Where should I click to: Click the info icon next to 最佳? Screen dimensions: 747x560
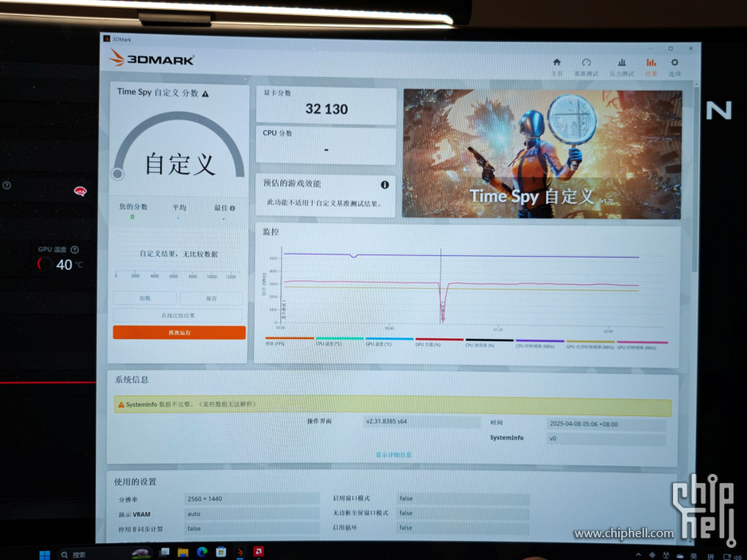tap(232, 208)
